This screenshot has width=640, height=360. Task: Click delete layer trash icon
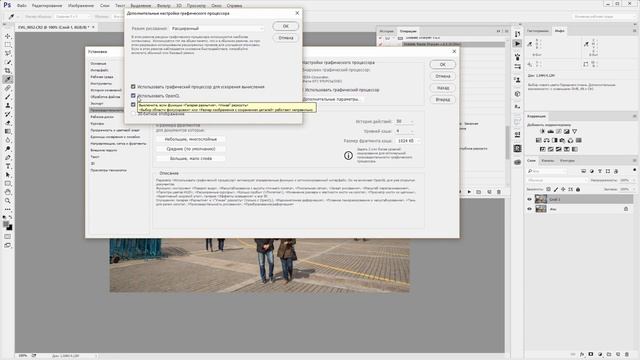click(627, 354)
